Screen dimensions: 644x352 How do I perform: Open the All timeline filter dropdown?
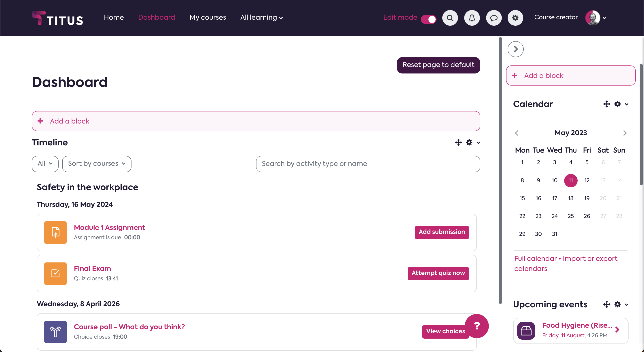click(x=45, y=164)
